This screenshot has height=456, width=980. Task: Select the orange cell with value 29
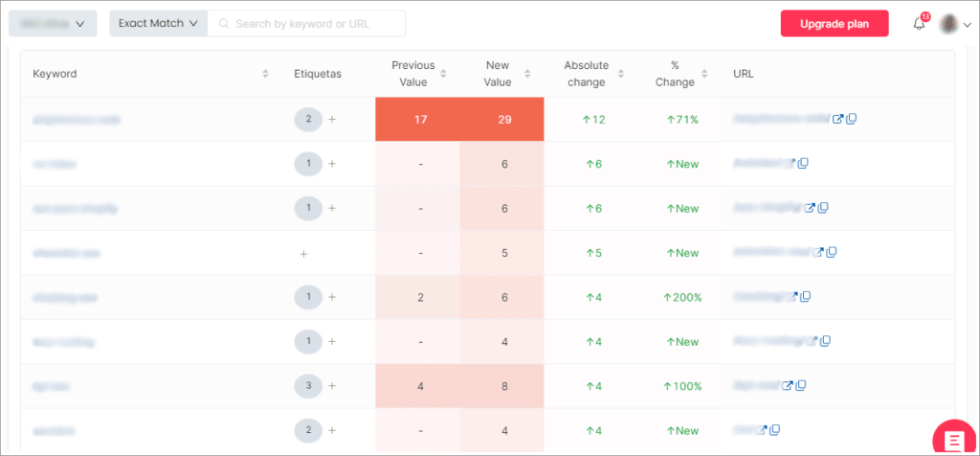(501, 119)
